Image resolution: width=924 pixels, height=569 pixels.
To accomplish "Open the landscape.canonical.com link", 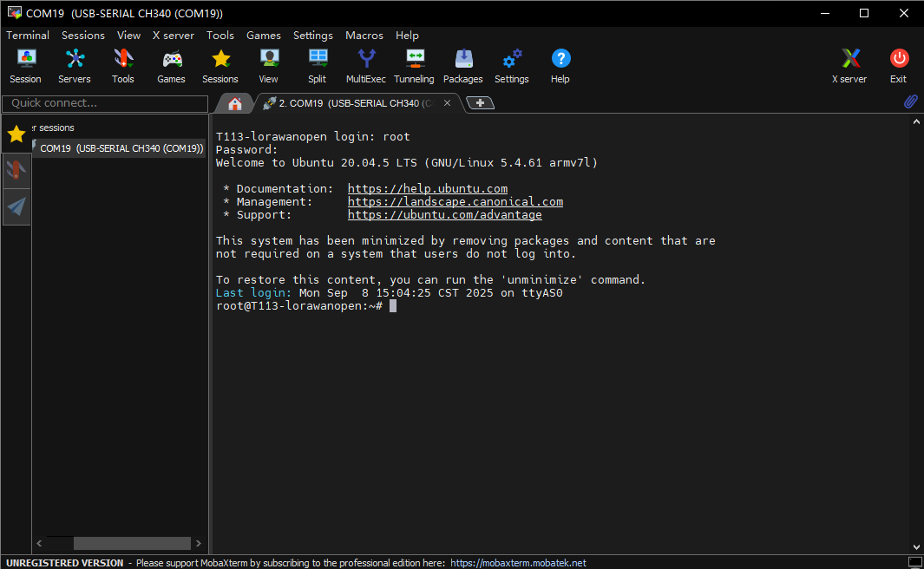I will coord(455,201).
